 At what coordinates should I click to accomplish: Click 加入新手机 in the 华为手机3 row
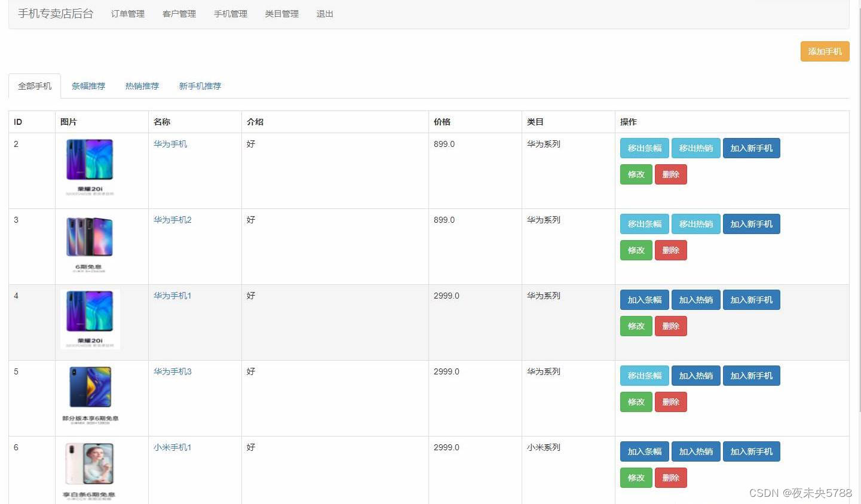click(x=752, y=376)
